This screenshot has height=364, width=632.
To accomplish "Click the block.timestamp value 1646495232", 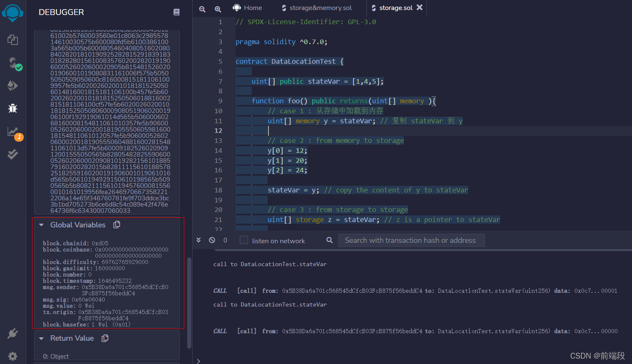I will (115, 281).
